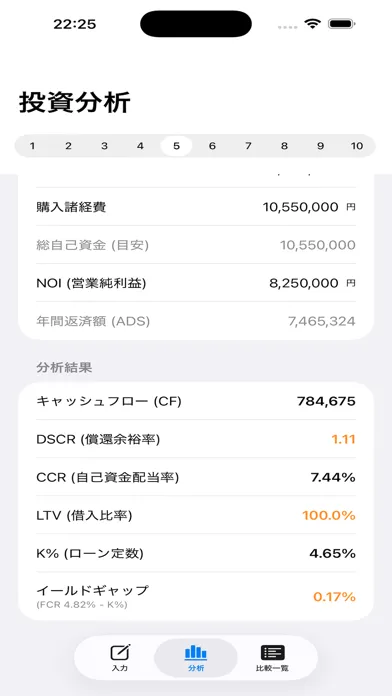Edit the NOI (営業純利益) value field
The height and width of the screenshot is (696, 392).
(x=304, y=283)
